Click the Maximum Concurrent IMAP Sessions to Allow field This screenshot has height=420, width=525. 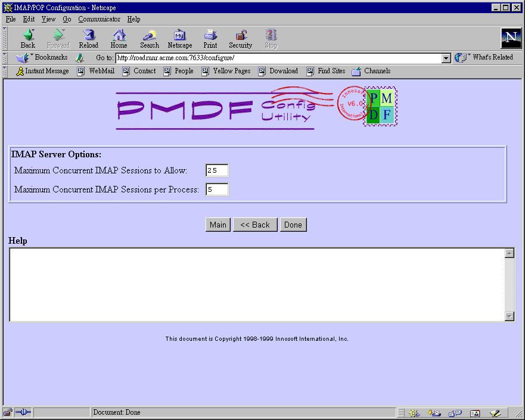click(x=217, y=170)
